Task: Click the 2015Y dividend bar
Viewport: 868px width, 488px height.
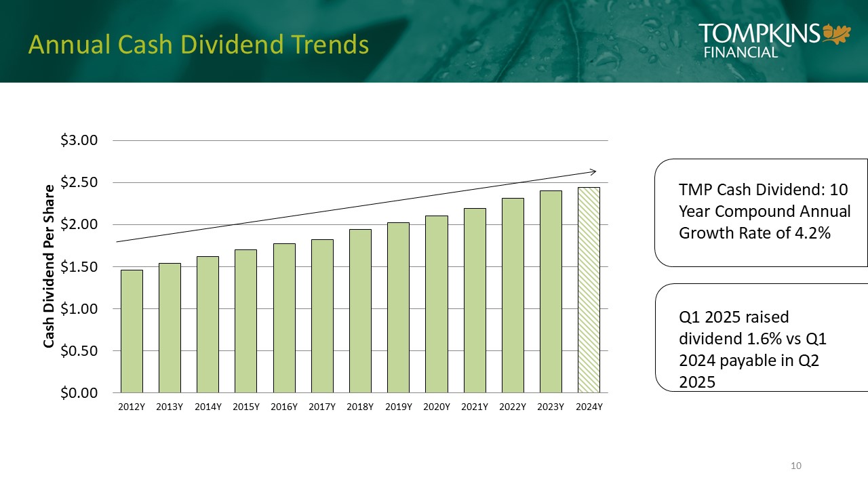Action: [x=245, y=321]
